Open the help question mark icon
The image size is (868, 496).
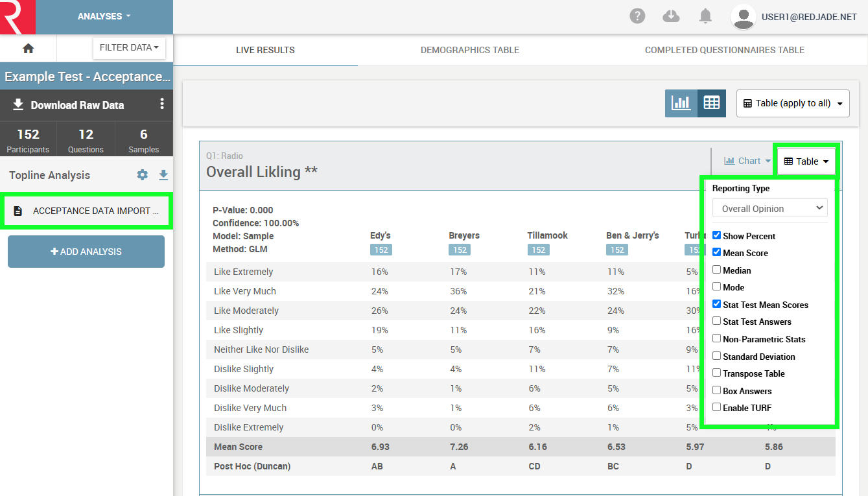pos(637,16)
